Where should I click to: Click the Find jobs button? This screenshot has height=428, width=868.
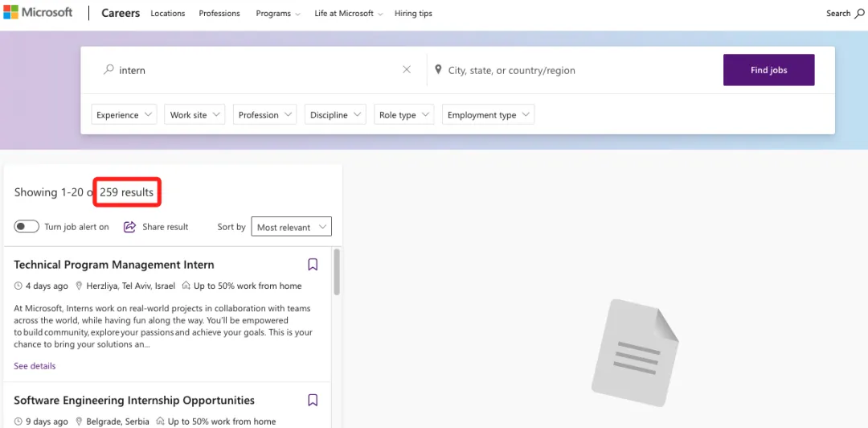[x=769, y=70]
